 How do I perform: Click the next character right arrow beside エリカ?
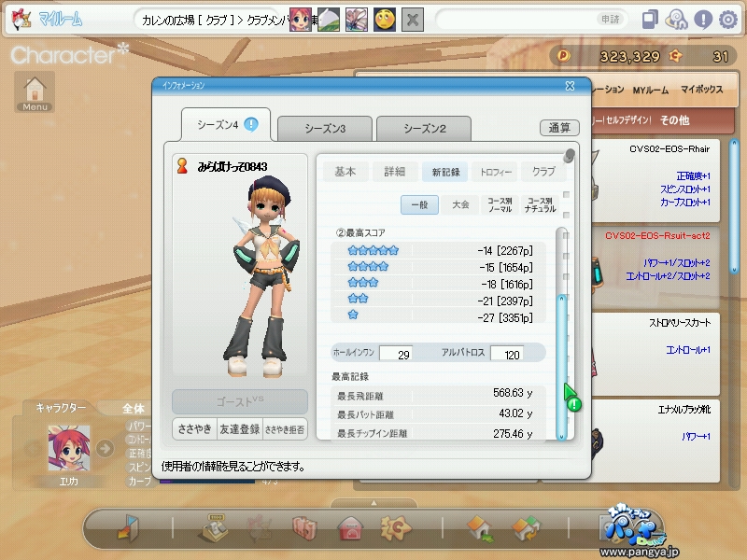click(105, 448)
